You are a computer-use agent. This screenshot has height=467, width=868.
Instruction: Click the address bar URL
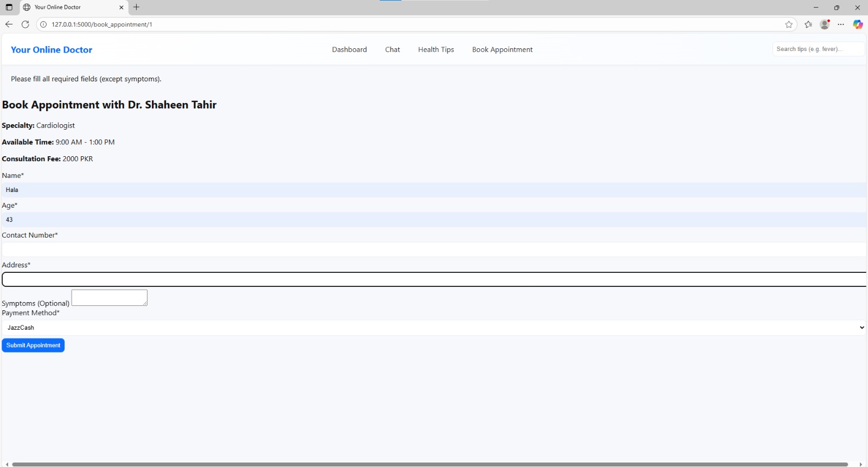tap(102, 24)
